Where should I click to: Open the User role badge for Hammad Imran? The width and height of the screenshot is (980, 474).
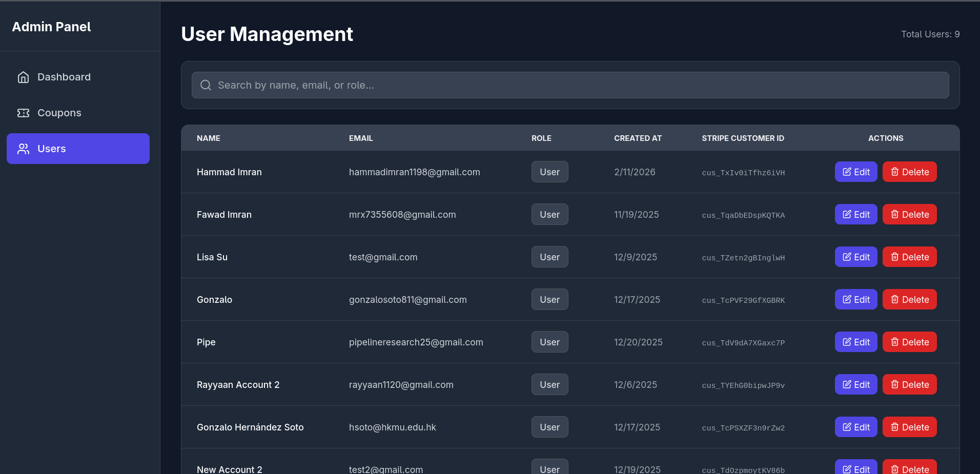point(549,172)
